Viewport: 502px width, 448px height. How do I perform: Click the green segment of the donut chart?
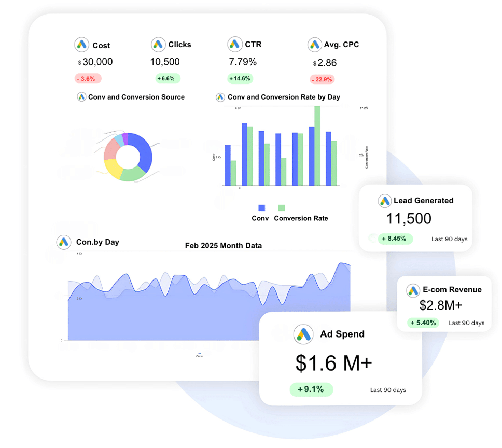pos(133,174)
